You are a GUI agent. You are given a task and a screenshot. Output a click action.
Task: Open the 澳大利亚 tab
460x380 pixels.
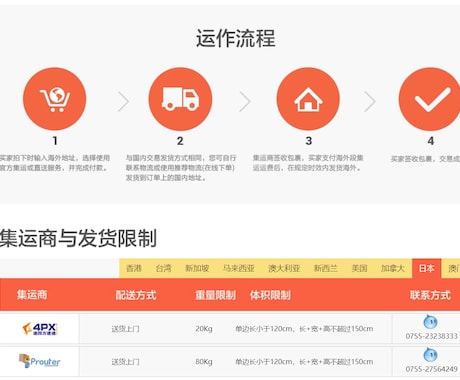pyautogui.click(x=284, y=268)
